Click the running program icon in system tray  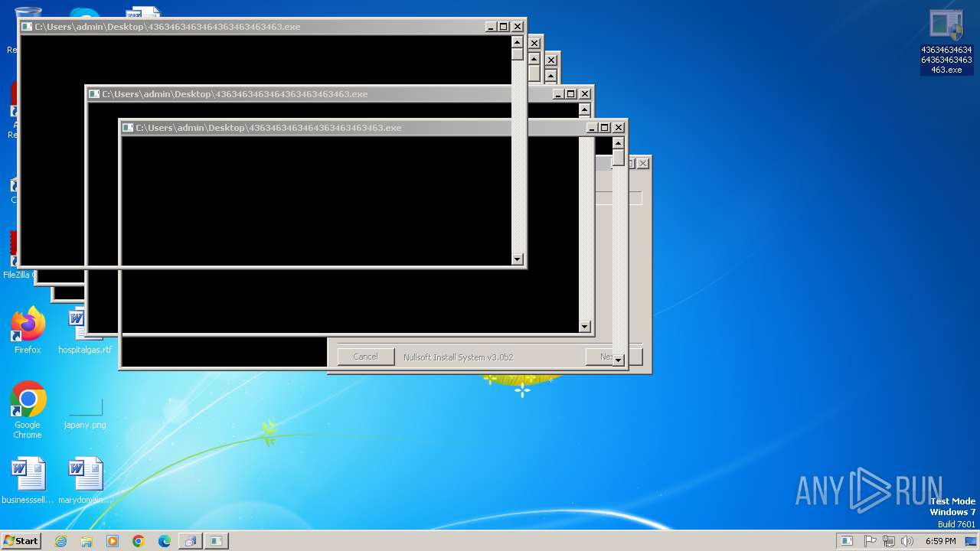(847, 541)
